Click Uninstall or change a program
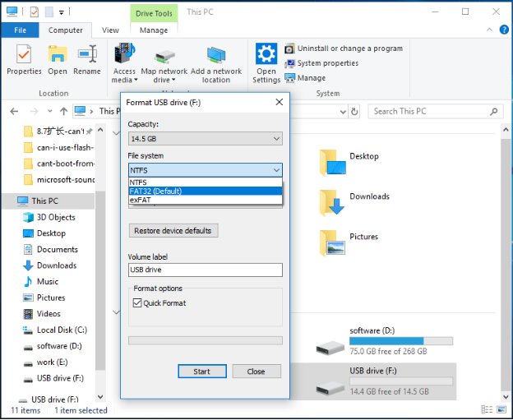The image size is (513, 420). (344, 48)
